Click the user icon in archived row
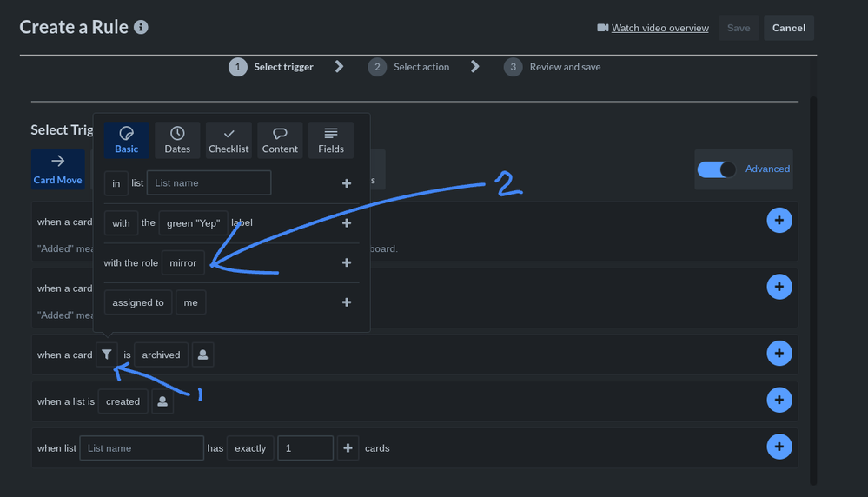Viewport: 868px width, 497px height. (x=202, y=355)
